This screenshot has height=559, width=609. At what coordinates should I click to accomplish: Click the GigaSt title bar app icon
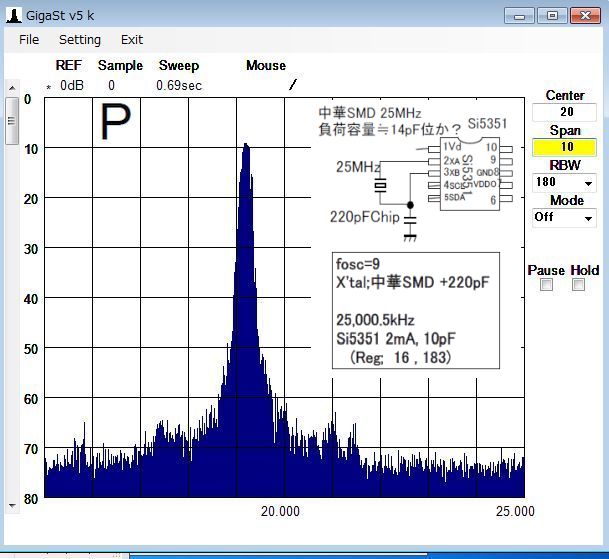tap(14, 16)
